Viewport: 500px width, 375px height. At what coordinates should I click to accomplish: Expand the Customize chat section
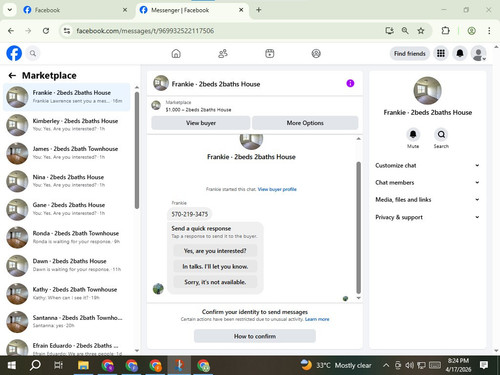point(427,165)
